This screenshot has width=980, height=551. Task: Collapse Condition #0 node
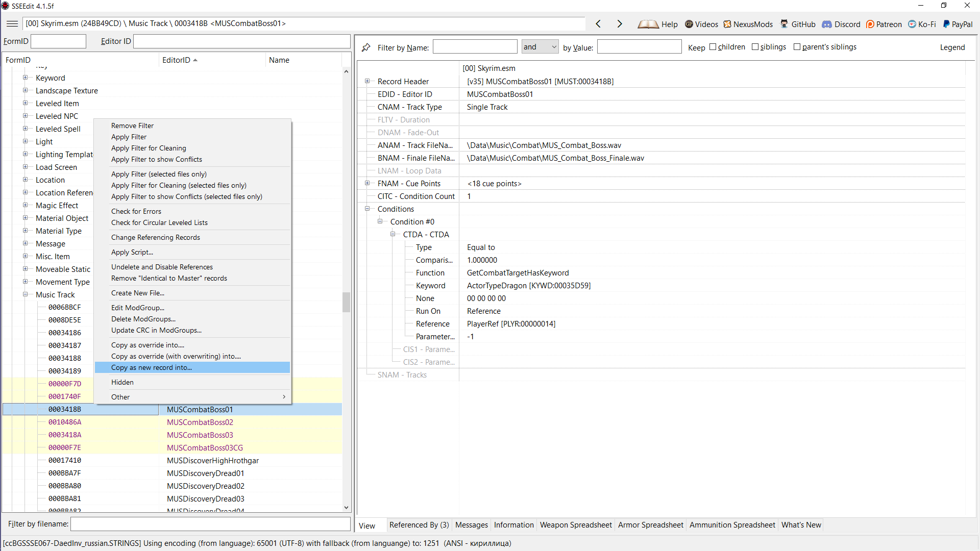pos(380,221)
